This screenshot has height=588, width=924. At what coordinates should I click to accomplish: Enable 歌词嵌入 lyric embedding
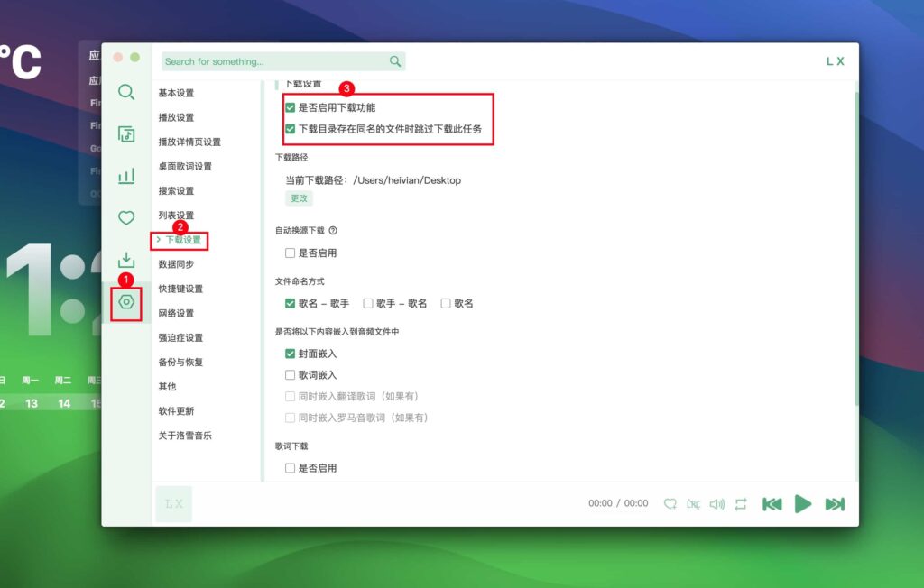coord(290,374)
